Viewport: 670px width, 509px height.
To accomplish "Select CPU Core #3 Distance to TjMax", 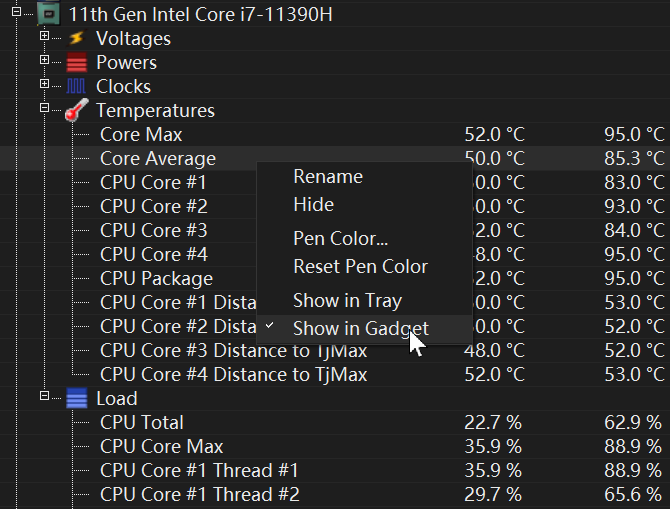I will tap(335, 350).
